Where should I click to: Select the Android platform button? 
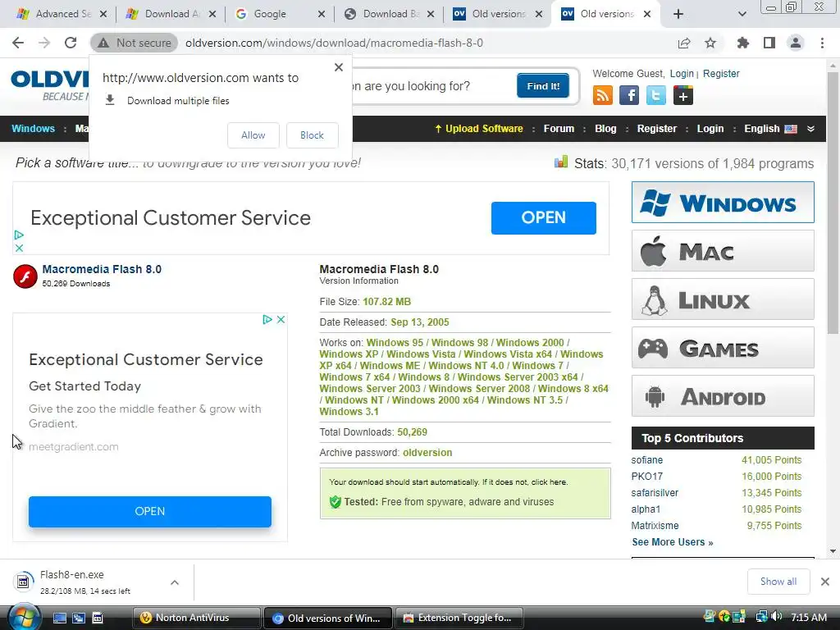[723, 396]
